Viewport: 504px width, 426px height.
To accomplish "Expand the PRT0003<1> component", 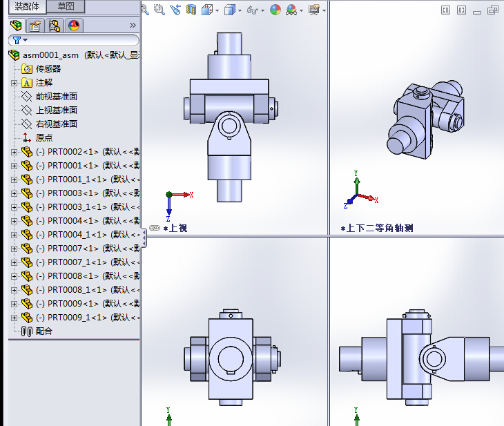I will [x=14, y=193].
